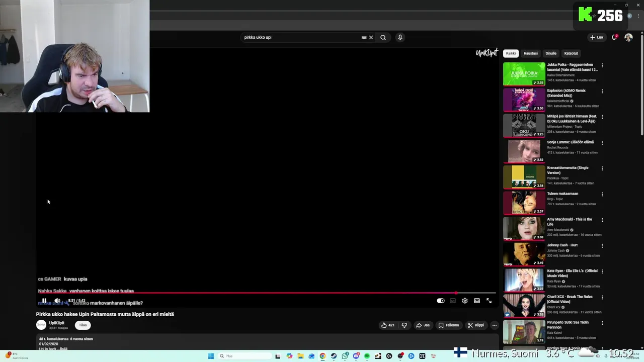Select the Katsotut filter chip
The image size is (644, 362).
tap(571, 53)
